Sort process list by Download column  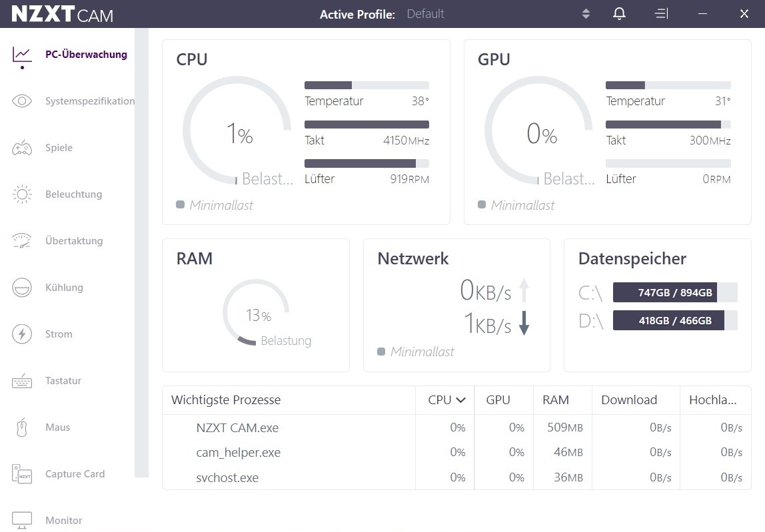point(629,400)
